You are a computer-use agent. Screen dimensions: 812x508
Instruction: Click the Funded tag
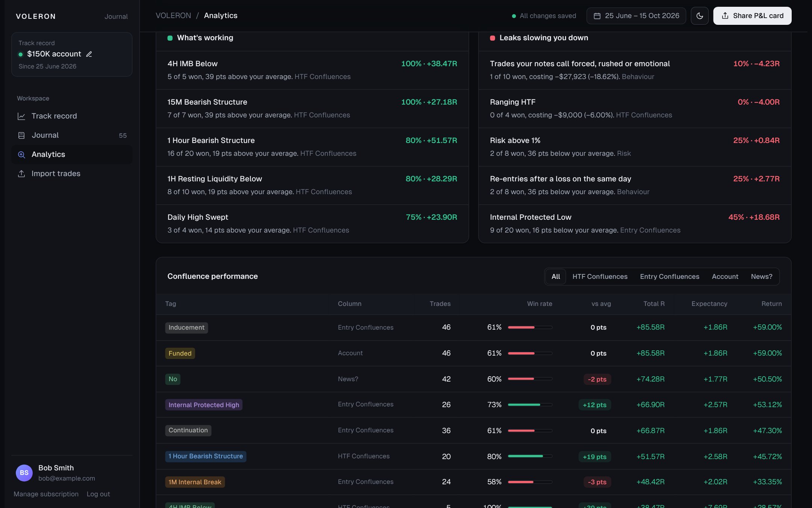(180, 353)
